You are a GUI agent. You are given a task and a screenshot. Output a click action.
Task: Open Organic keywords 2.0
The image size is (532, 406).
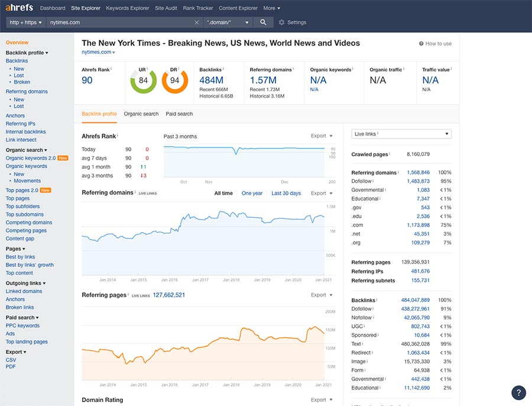(x=31, y=158)
